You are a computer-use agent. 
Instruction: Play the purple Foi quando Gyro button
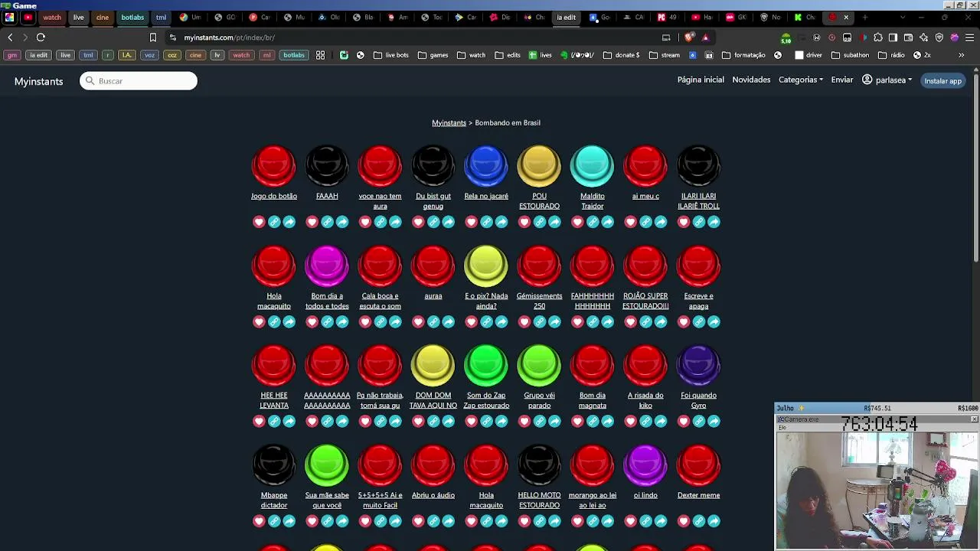tap(698, 365)
